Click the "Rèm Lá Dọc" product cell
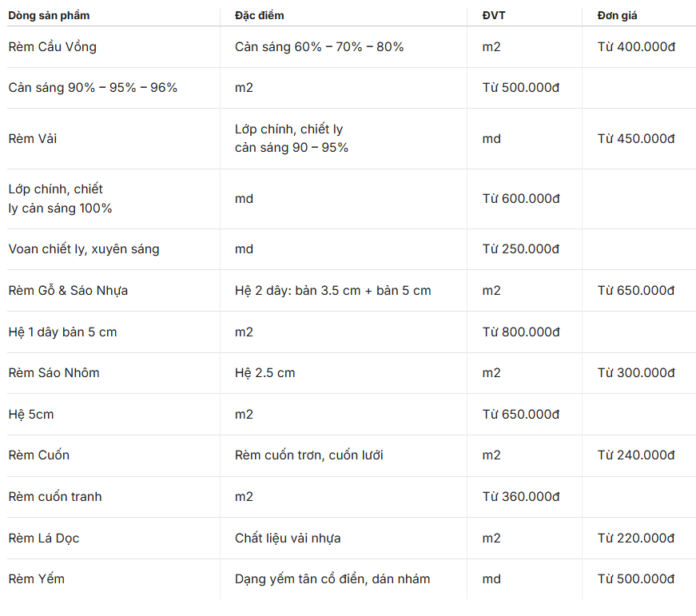 coord(44,539)
